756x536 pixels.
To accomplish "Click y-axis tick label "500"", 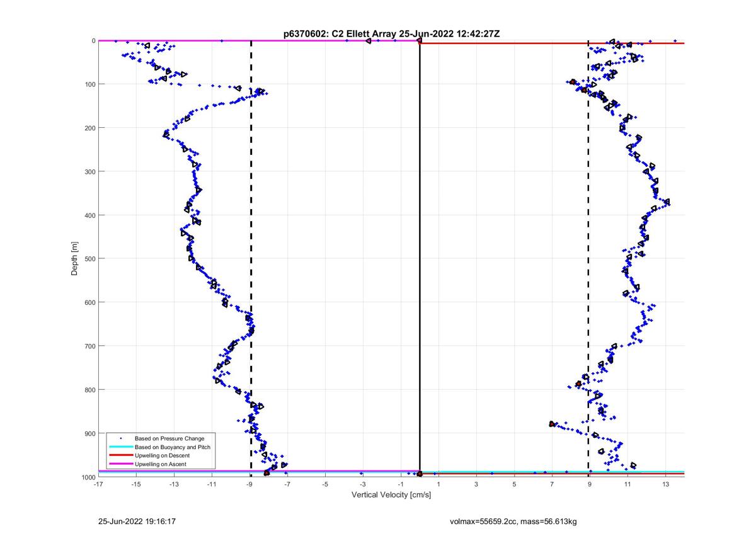I will click(89, 259).
